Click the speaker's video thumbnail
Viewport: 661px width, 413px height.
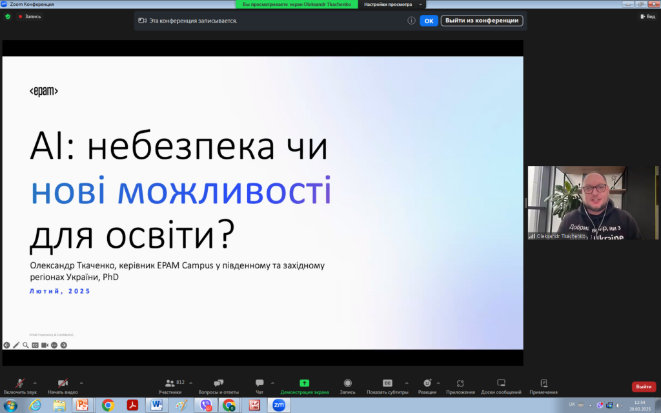pyautogui.click(x=590, y=204)
